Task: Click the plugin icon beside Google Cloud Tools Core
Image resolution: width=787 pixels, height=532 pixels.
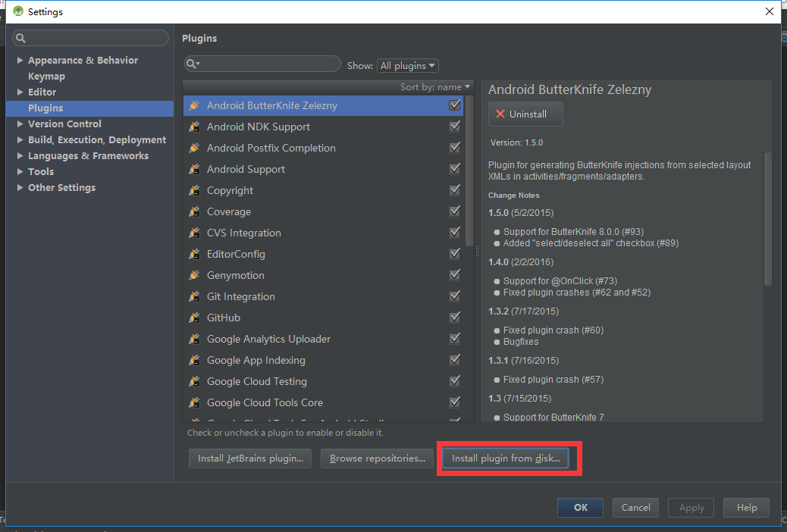Action: (194, 402)
